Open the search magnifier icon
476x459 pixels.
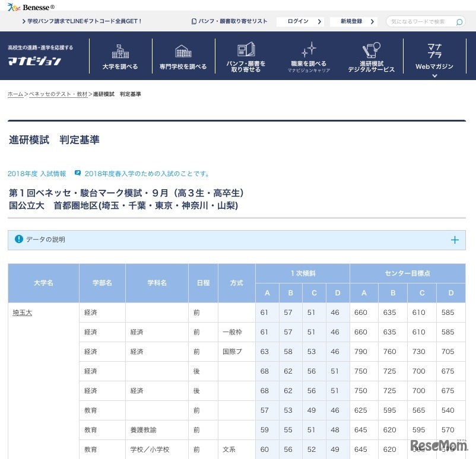click(x=458, y=21)
